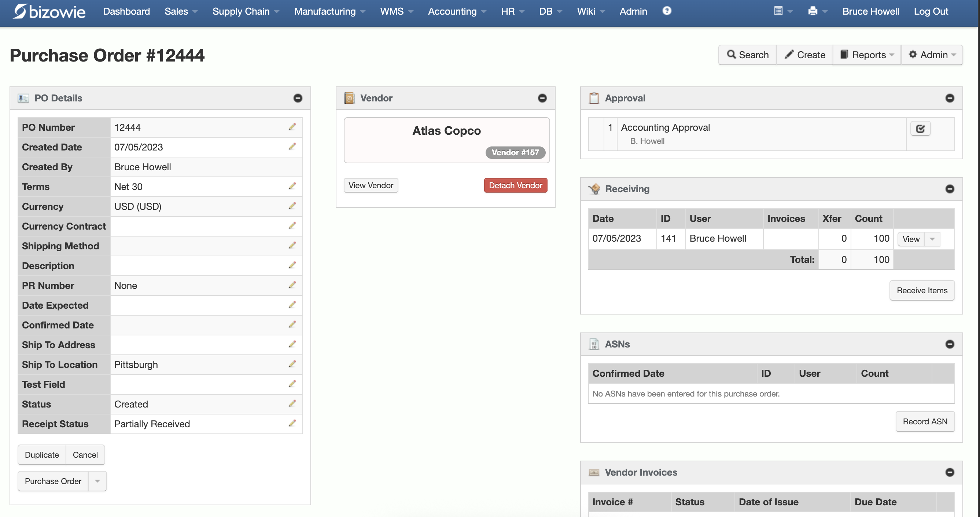Open the Reports dropdown

point(867,55)
